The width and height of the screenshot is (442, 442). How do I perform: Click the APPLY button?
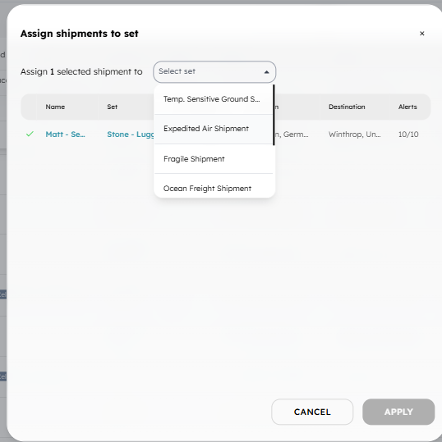398,412
